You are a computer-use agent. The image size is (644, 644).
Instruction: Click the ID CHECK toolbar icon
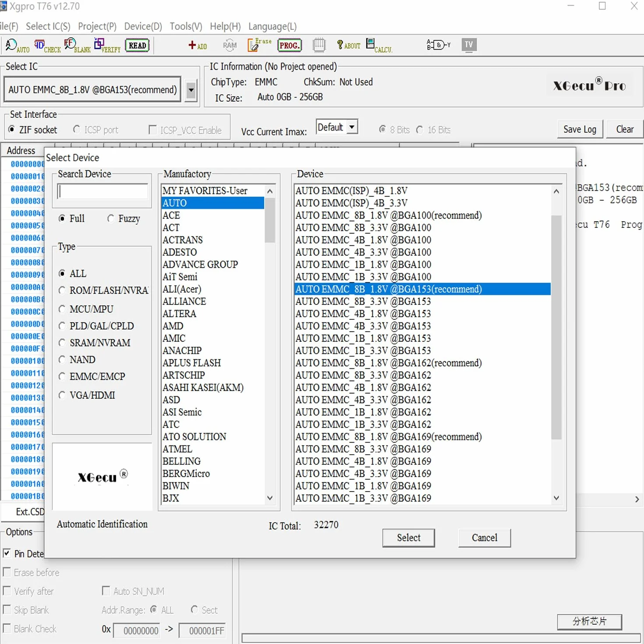[x=47, y=46]
